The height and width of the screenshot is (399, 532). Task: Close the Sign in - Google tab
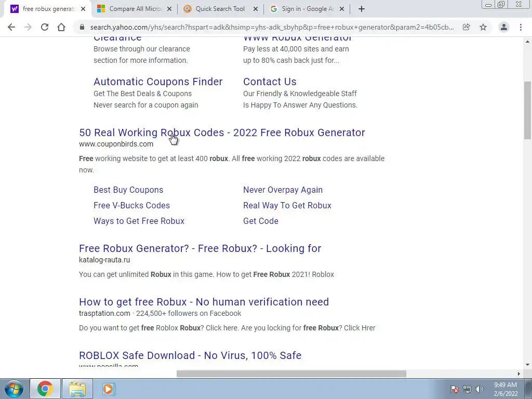click(342, 9)
